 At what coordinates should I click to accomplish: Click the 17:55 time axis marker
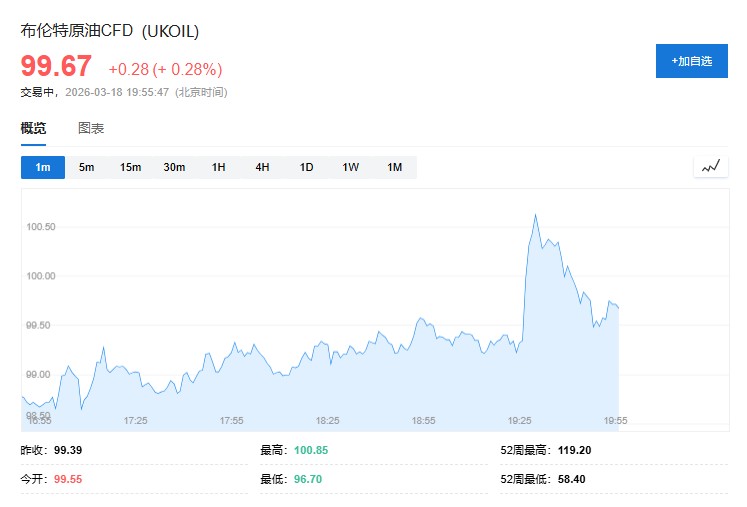[232, 421]
